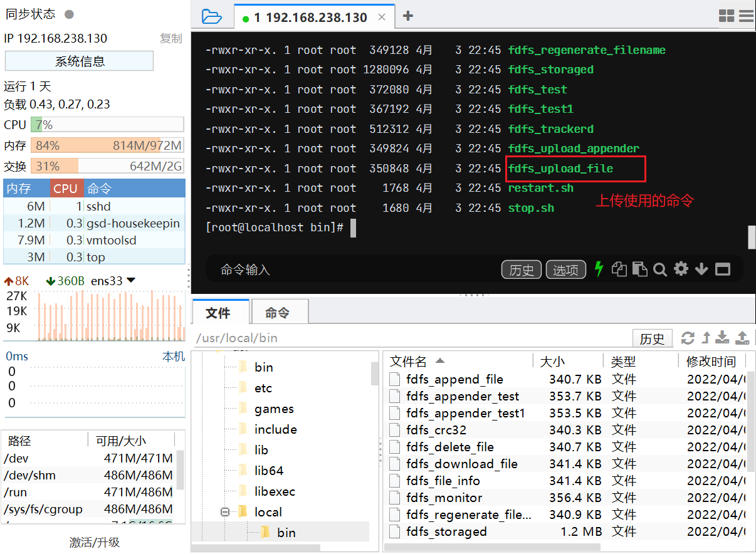Go to parent directory arrow icon
This screenshot has height=554, width=756.
coord(706,338)
